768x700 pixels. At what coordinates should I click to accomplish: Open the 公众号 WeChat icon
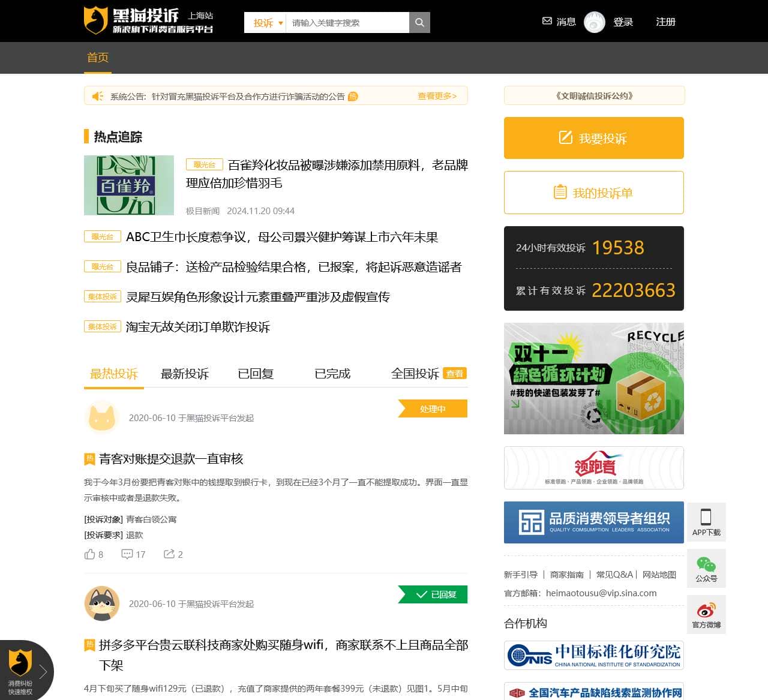click(x=706, y=564)
